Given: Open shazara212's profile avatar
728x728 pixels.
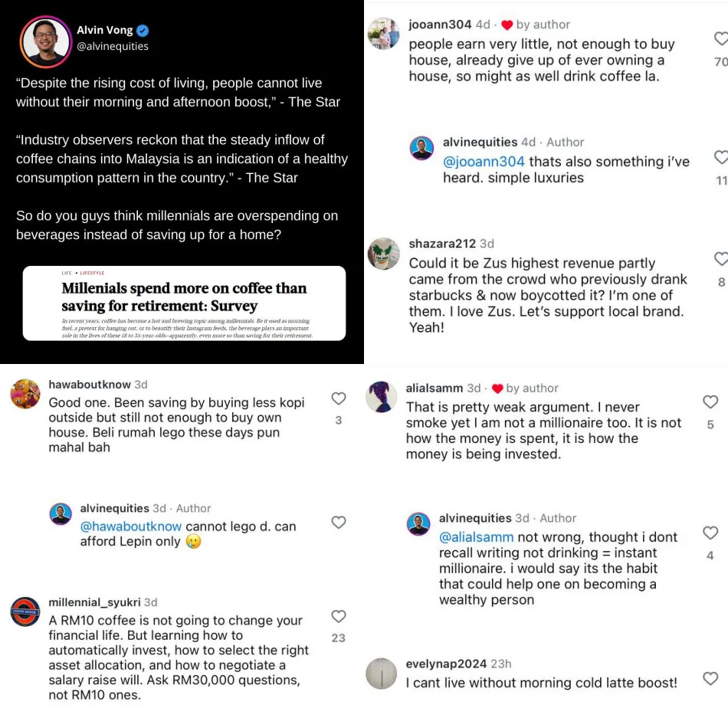Looking at the screenshot, I should tap(383, 254).
